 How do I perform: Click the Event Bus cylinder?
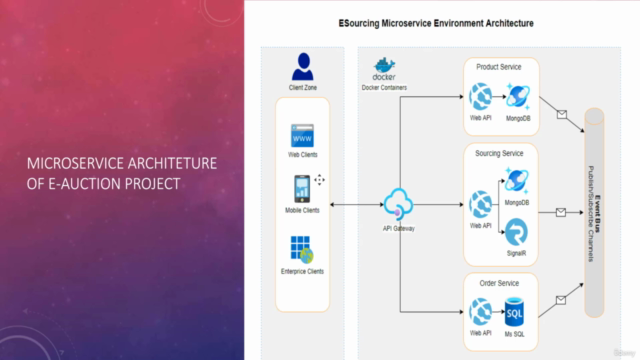pyautogui.click(x=594, y=213)
